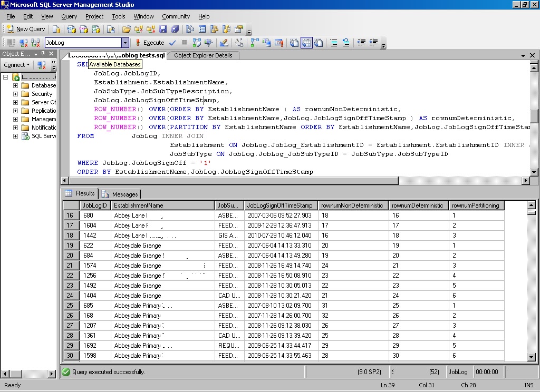Execute the current query

(152, 43)
